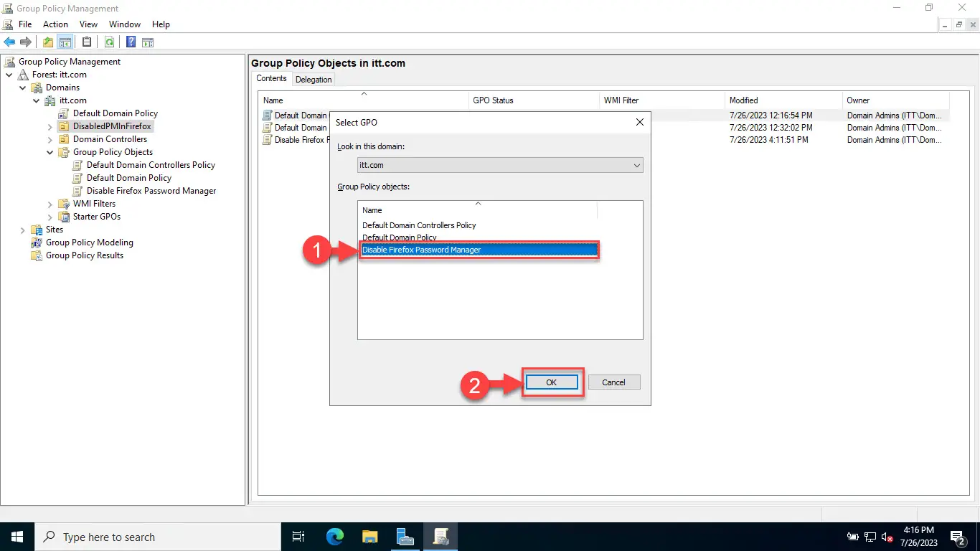Viewport: 980px width, 551px height.
Task: Click the Name column header in the dialog
Action: point(478,210)
